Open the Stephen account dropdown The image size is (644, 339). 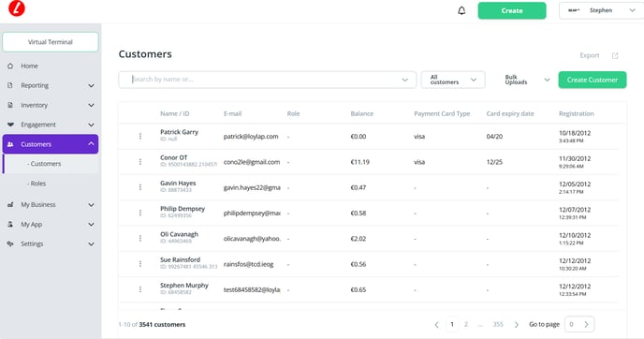(x=601, y=10)
